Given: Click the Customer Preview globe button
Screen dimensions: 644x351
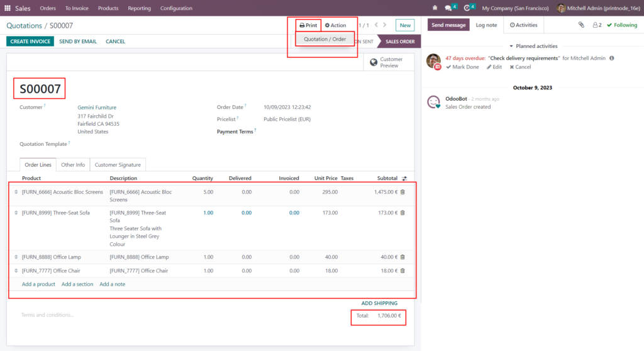Looking at the screenshot, I should (389, 62).
